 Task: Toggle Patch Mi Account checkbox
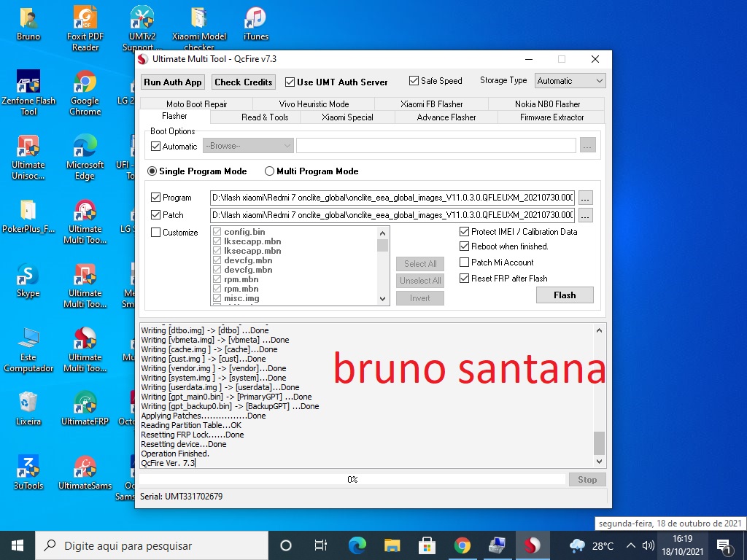click(x=465, y=262)
